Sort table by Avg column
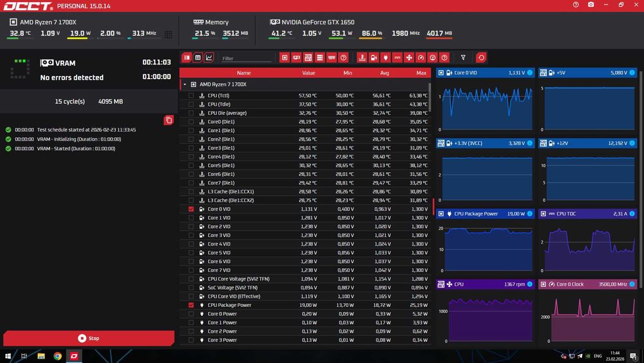This screenshot has width=644, height=363. (384, 73)
